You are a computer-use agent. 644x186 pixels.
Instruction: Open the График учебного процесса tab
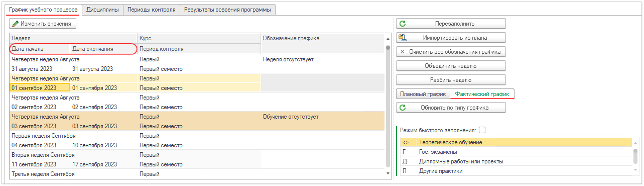pos(43,10)
